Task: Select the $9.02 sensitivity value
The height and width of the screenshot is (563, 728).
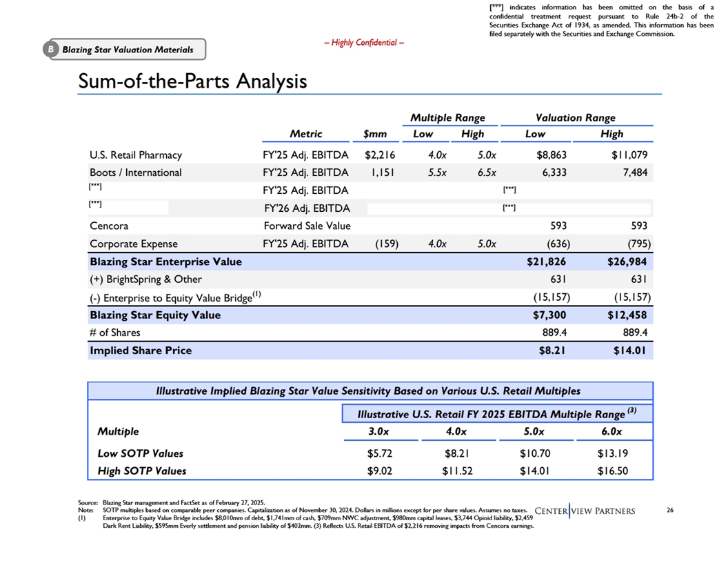Action: tap(380, 471)
